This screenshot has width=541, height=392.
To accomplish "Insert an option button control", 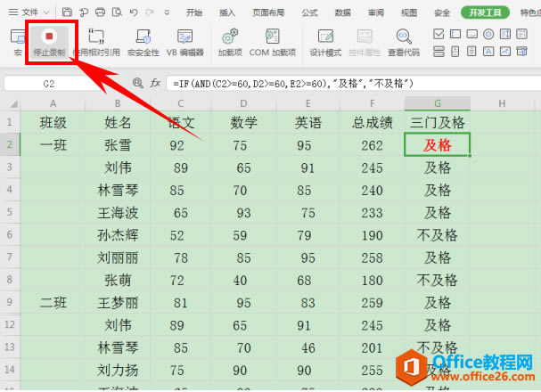I will [x=488, y=34].
